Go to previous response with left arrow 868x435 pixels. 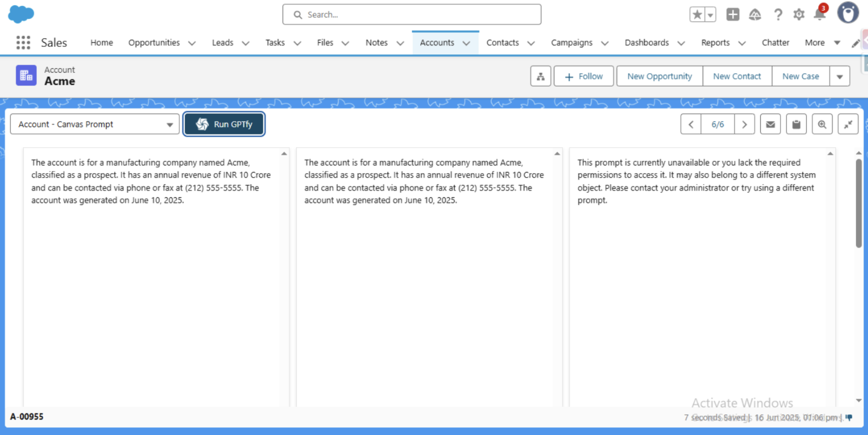[690, 125]
